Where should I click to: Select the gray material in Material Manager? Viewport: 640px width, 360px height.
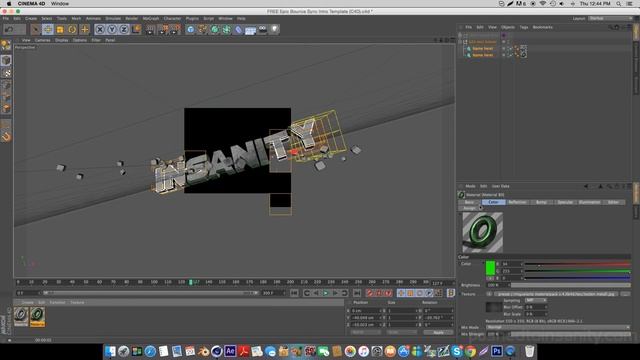tap(21, 316)
